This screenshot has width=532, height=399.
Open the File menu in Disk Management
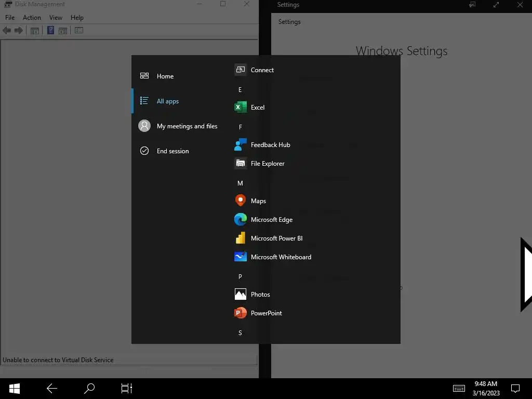click(x=10, y=17)
